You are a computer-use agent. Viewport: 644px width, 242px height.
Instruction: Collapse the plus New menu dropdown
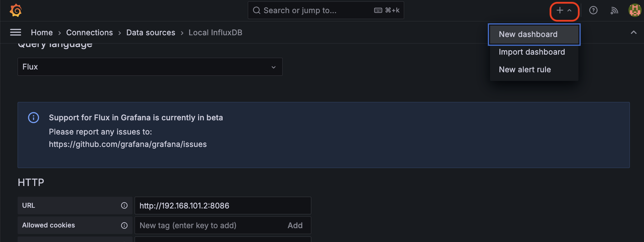click(x=564, y=11)
